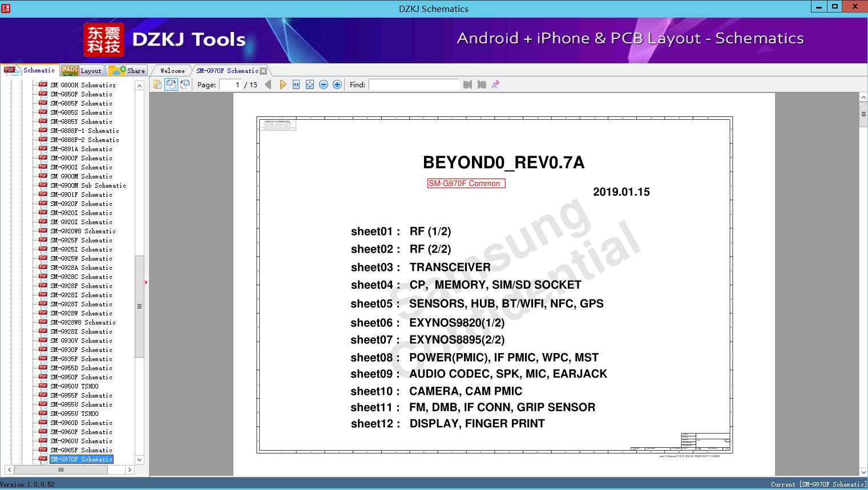Image resolution: width=868 pixels, height=490 pixels.
Task: Fit whole page icon
Action: 310,84
